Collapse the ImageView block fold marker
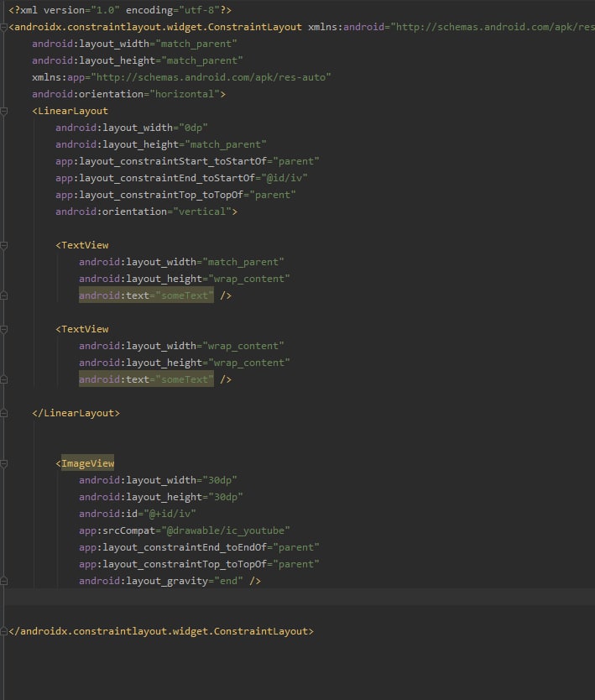Screen dimensions: 595x700 (3, 463)
